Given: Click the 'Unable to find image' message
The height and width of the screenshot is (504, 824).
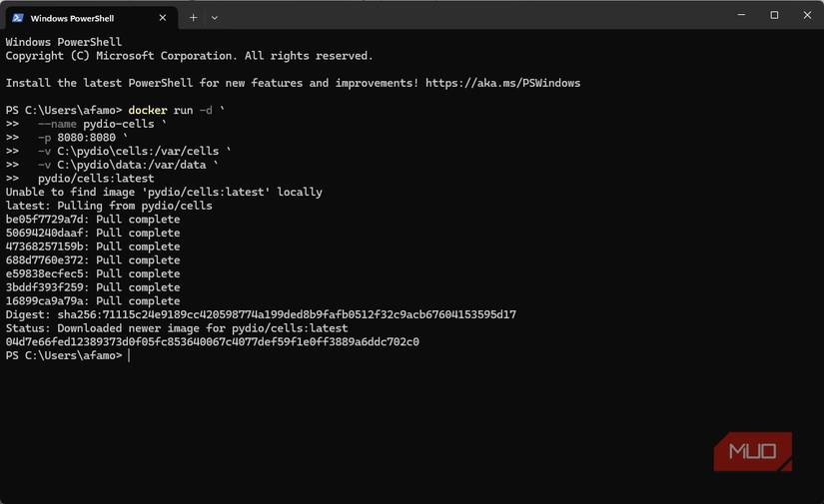Looking at the screenshot, I should (x=164, y=192).
